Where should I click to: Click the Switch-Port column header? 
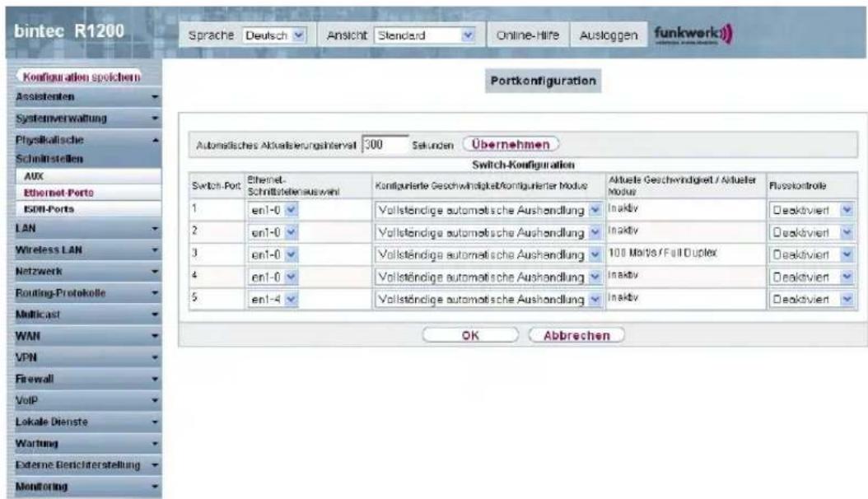pos(216,186)
